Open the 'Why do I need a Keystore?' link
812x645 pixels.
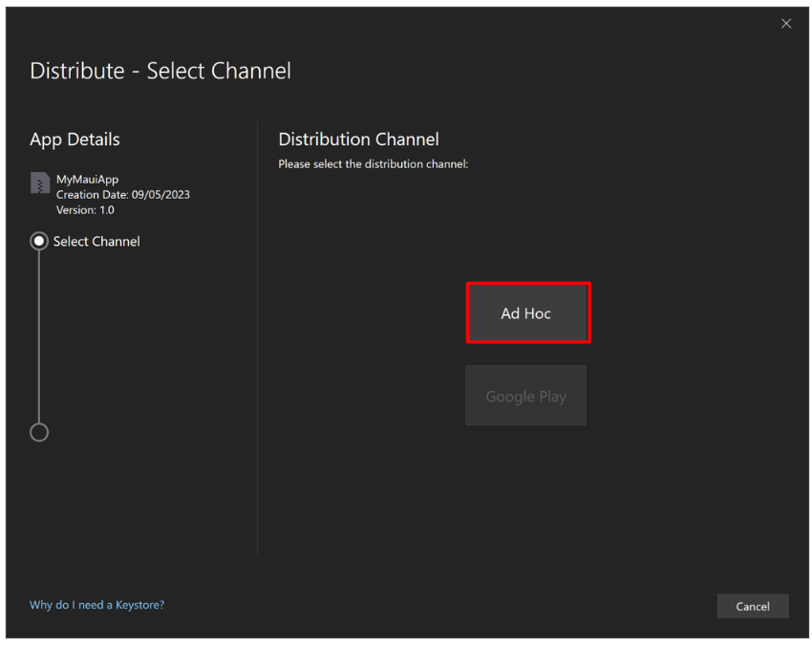coord(96,605)
